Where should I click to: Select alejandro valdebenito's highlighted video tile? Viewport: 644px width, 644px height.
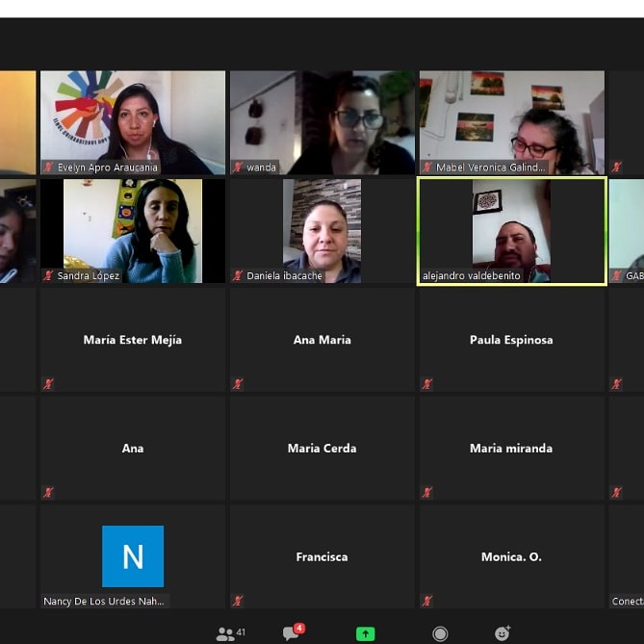tap(512, 231)
